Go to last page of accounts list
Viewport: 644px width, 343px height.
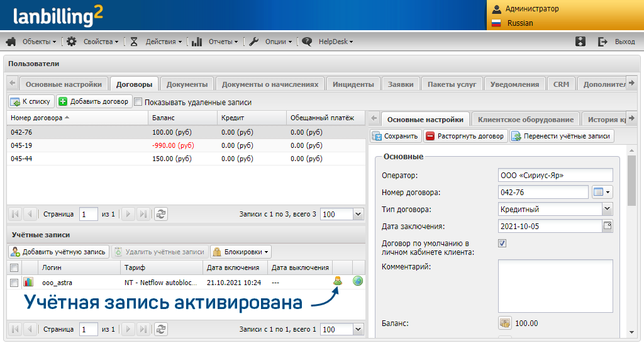pos(143,329)
